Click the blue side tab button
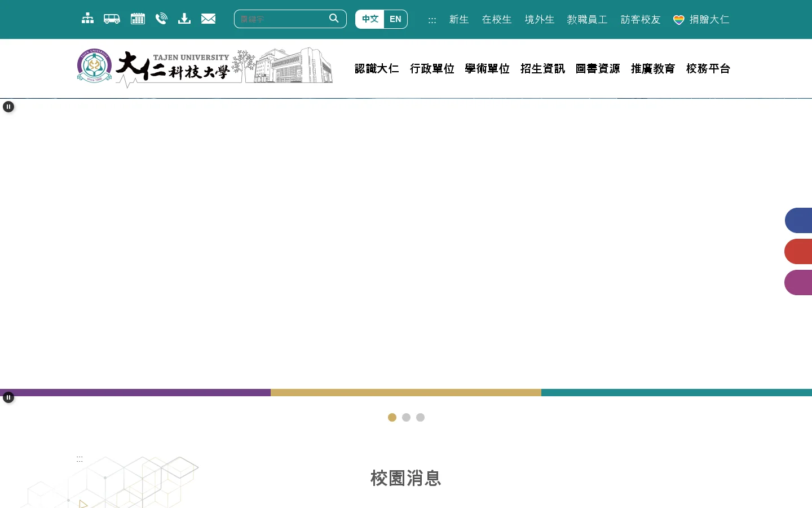This screenshot has height=508, width=812. 799,220
